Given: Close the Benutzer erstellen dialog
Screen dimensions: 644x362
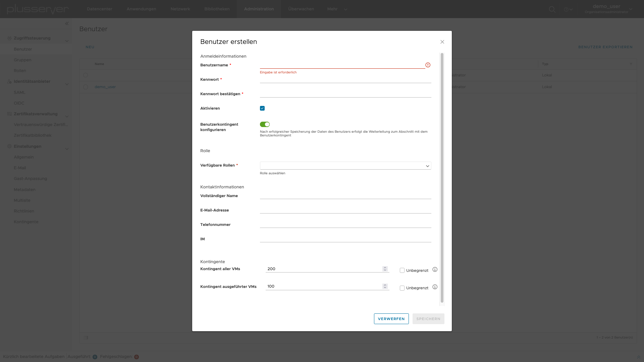Looking at the screenshot, I should [442, 42].
